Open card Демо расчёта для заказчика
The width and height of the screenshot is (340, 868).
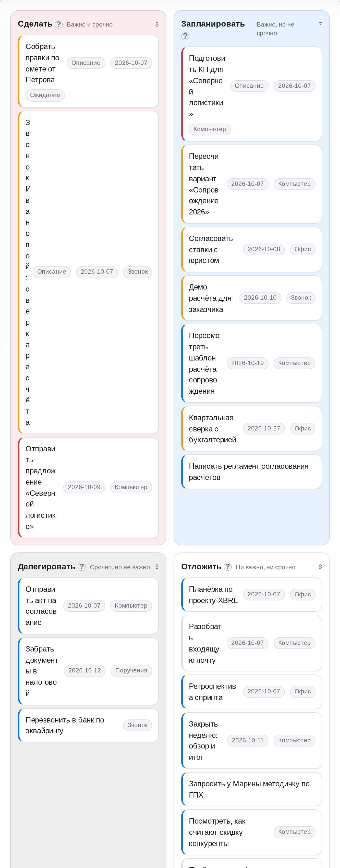pos(251,298)
